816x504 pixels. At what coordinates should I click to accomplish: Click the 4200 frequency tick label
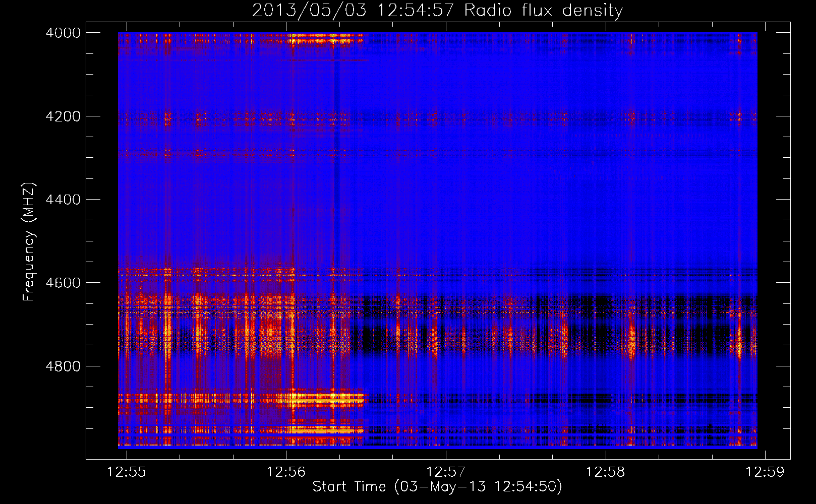[x=63, y=116]
